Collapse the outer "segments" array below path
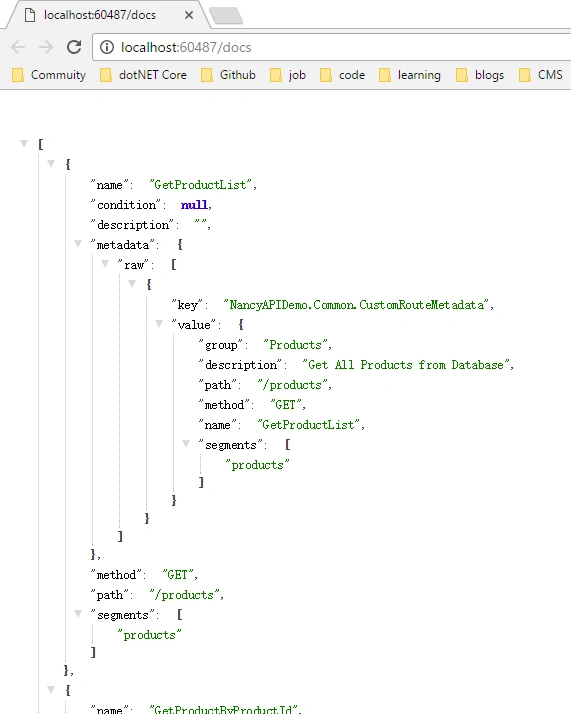 [78, 614]
